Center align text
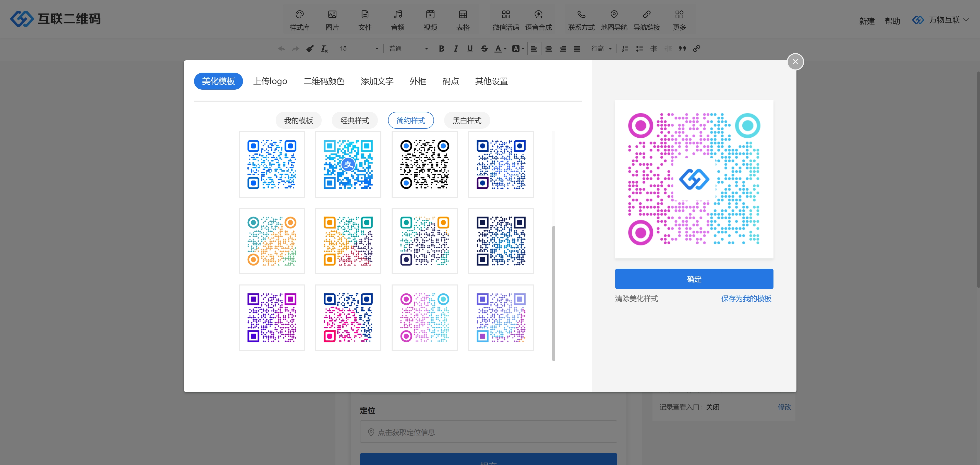Viewport: 980px width, 465px height. pos(549,49)
